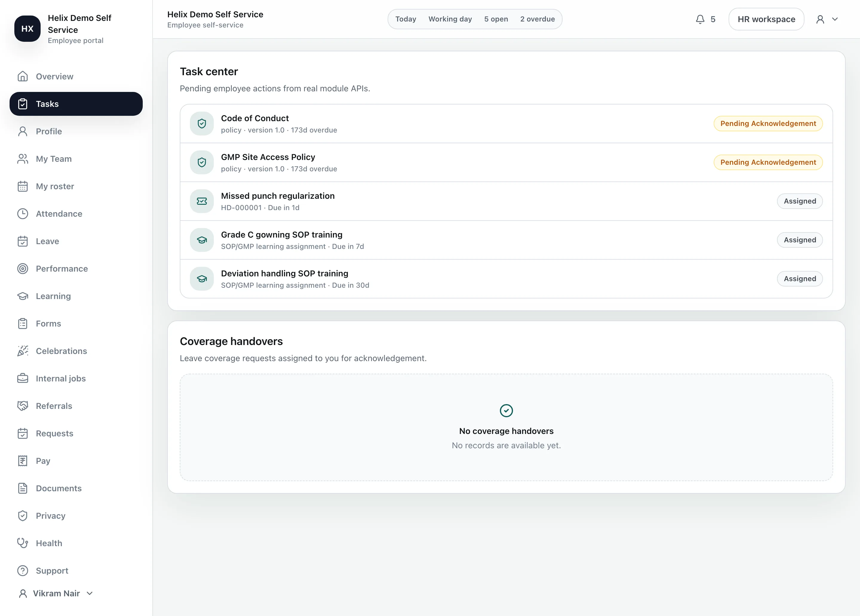Switch to HR workspace

[x=766, y=19]
